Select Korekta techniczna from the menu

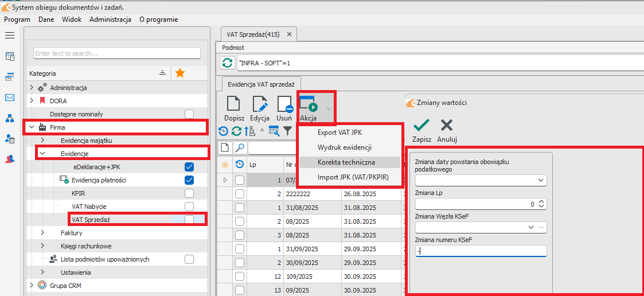pos(346,162)
